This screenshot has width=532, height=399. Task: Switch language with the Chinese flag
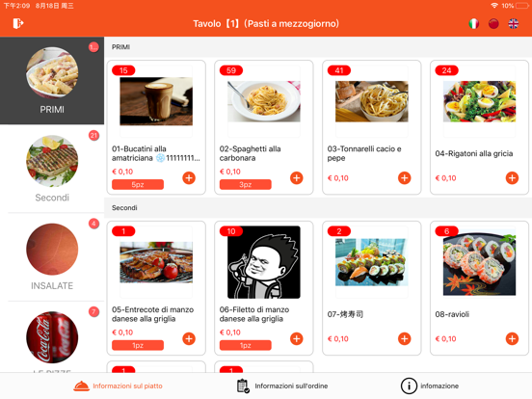point(493,23)
